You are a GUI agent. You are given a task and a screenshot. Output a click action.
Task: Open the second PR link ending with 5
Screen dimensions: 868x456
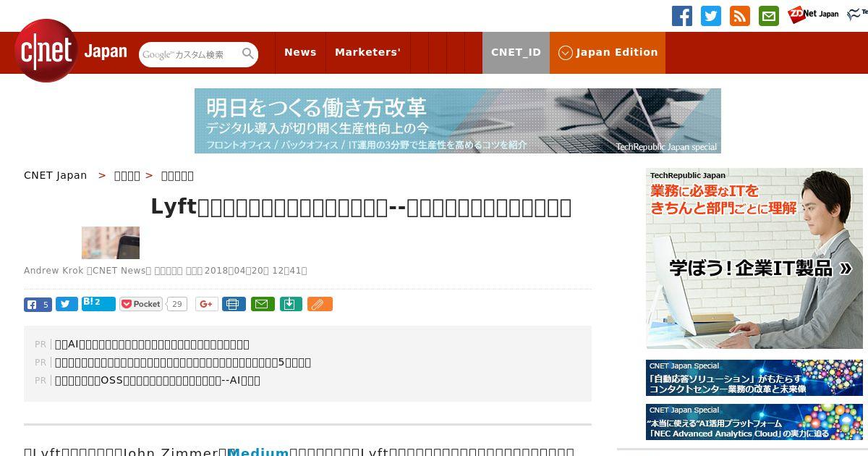coord(183,363)
